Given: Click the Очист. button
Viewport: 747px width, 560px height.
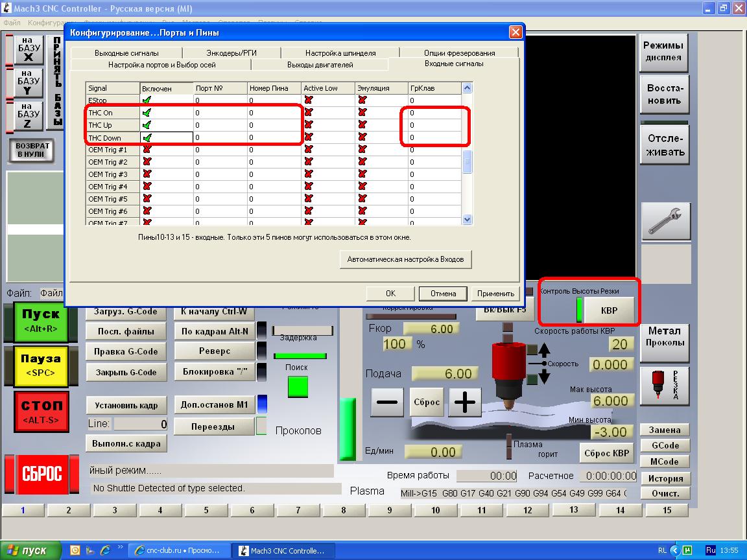Looking at the screenshot, I should point(665,493).
